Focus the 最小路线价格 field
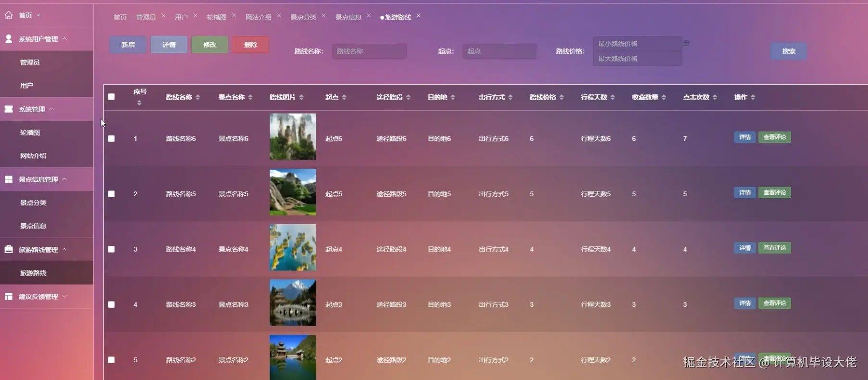The width and height of the screenshot is (868, 380). pyautogui.click(x=637, y=44)
